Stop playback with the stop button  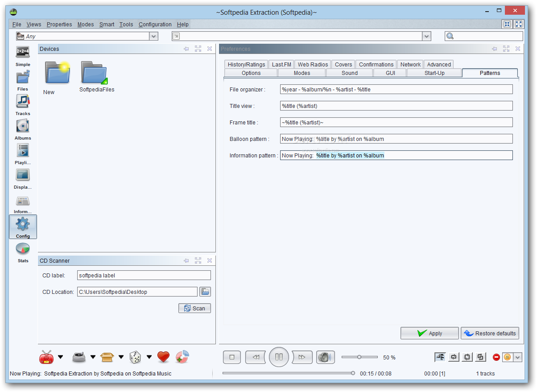pyautogui.click(x=232, y=357)
